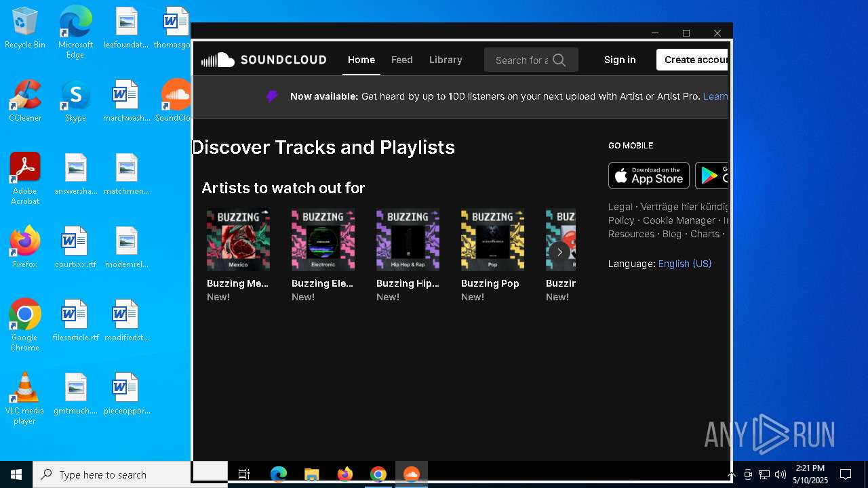This screenshot has width=868, height=488.
Task: Open the gmtmuch image file on the desktop
Action: click(x=75, y=394)
